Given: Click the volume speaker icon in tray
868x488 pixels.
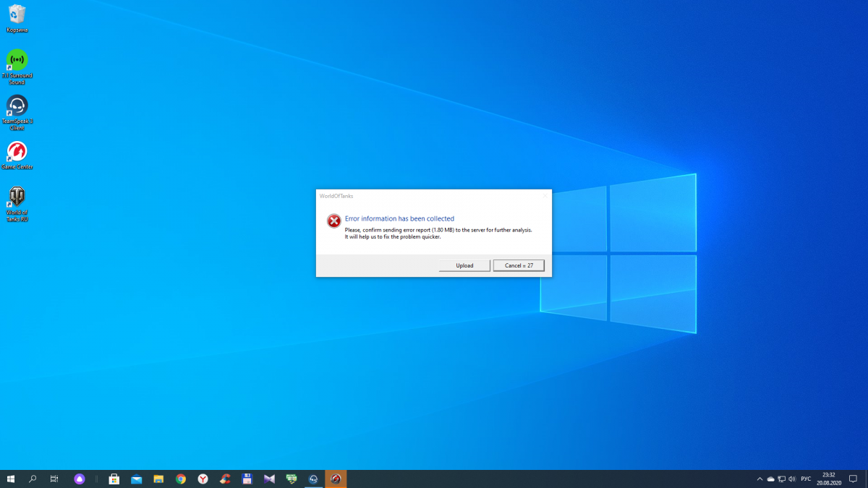Looking at the screenshot, I should 793,479.
